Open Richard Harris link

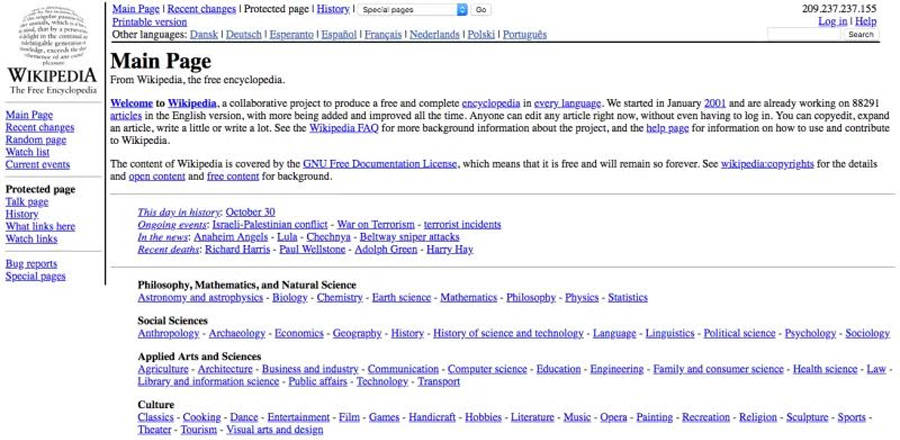coord(237,250)
